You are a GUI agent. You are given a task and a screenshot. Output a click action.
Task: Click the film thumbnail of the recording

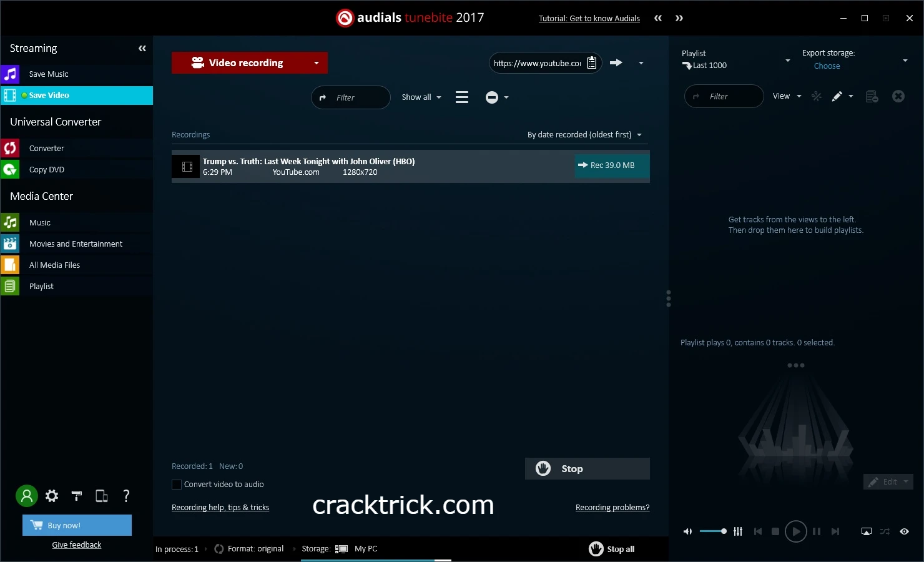point(187,166)
